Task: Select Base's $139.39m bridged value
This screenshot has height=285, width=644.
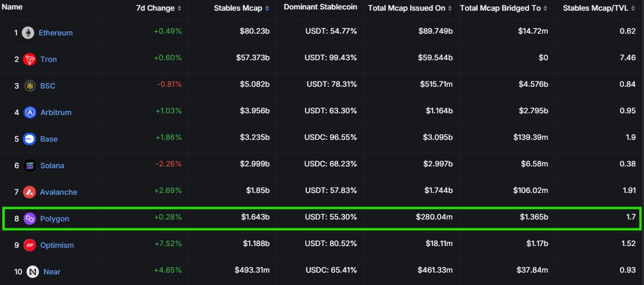Action: 531,137
